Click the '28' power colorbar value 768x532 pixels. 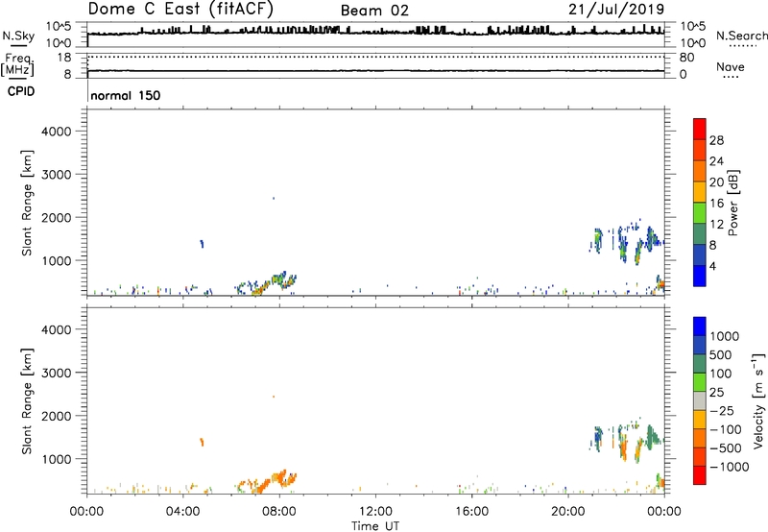tap(716, 140)
